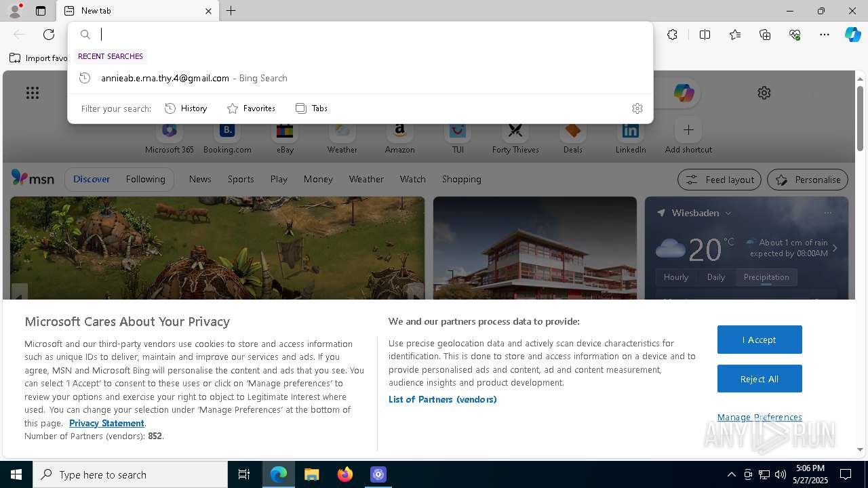
Task: Open the eBay shortcut
Action: point(285,138)
